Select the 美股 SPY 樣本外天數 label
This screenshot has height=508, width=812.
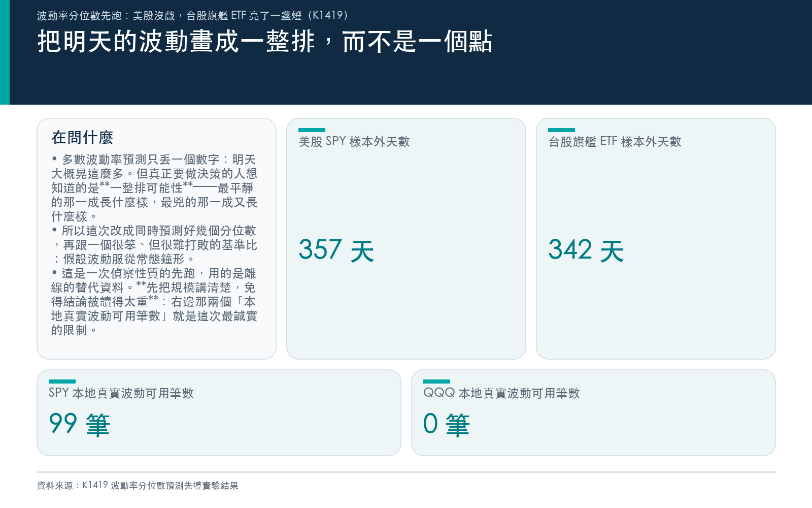[354, 142]
